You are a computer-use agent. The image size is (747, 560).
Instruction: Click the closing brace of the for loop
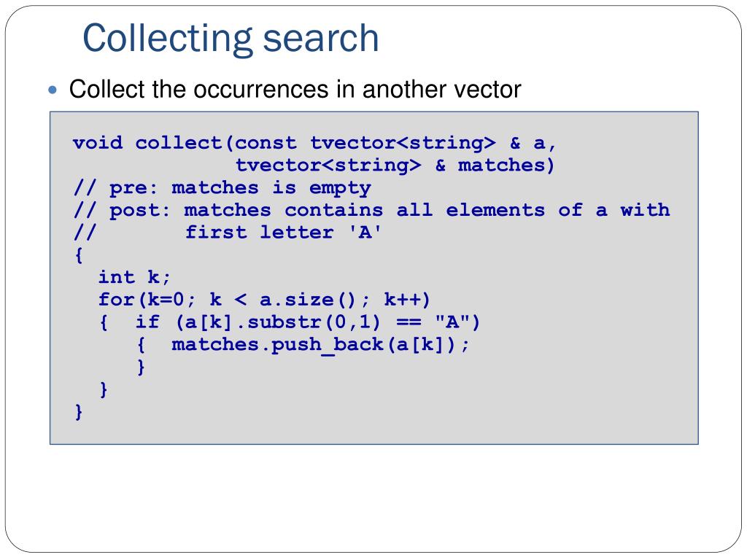click(x=104, y=389)
